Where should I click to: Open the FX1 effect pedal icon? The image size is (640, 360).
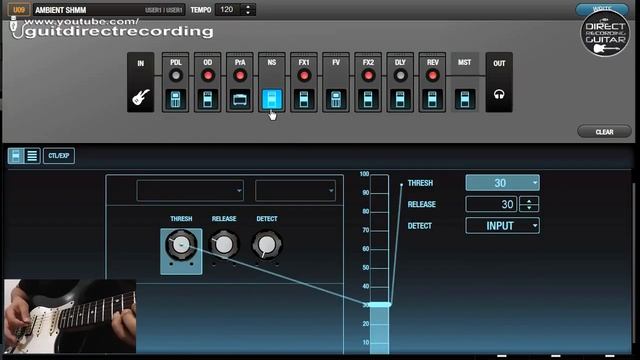[x=304, y=99]
